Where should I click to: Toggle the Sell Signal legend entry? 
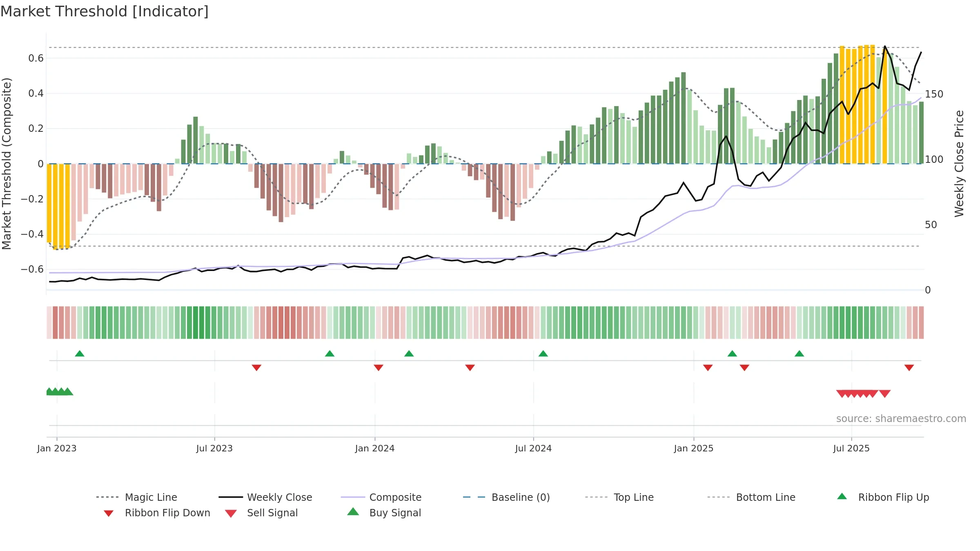point(261,513)
